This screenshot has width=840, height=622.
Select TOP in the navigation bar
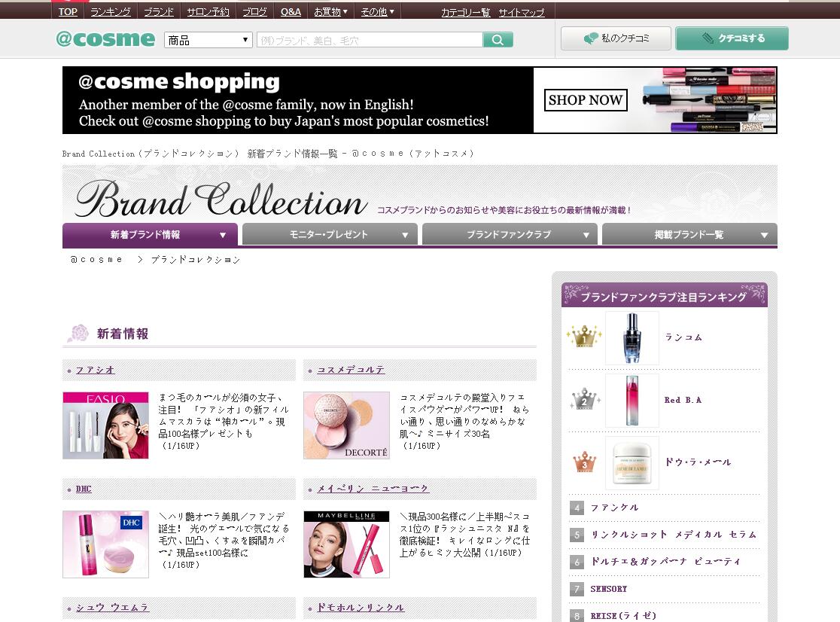coord(67,11)
